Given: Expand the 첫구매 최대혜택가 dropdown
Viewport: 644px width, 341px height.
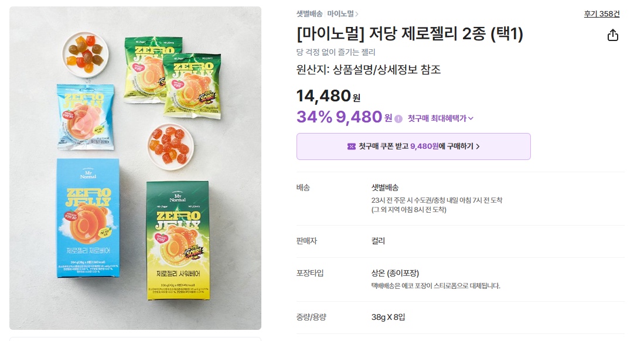Looking at the screenshot, I should [x=441, y=118].
